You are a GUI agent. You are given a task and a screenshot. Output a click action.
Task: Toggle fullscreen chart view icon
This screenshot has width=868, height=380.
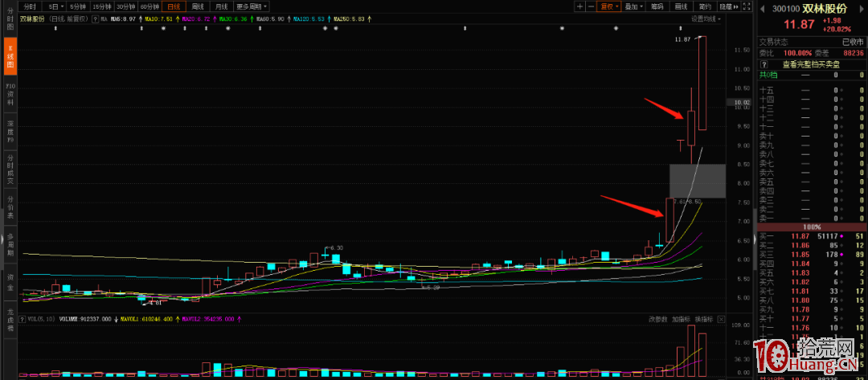pyautogui.click(x=747, y=6)
